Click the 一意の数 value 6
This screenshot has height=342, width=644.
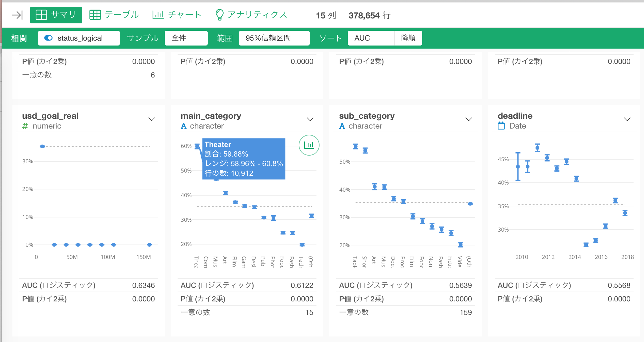[153, 75]
